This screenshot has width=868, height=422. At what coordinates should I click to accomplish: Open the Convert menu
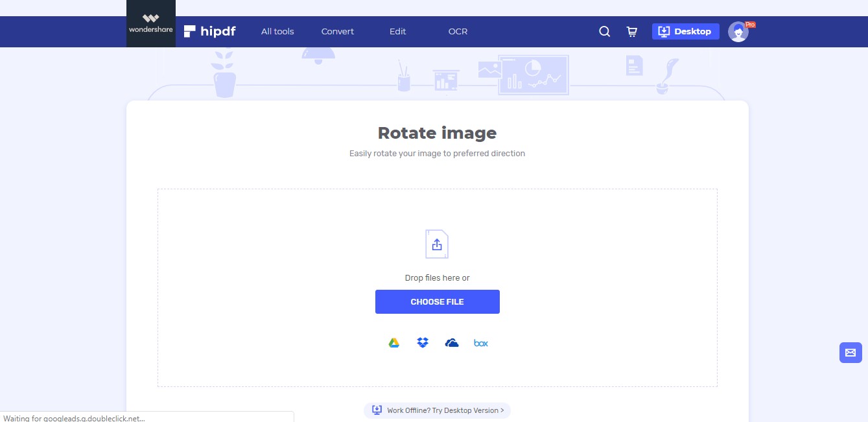[338, 31]
